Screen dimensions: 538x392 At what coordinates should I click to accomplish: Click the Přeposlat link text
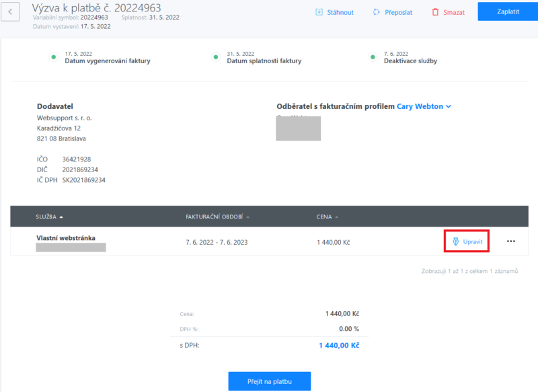[398, 12]
